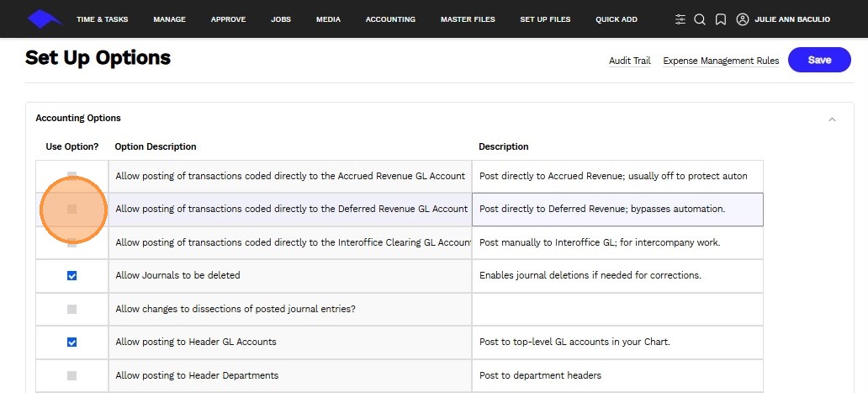
Task: Open the bookmark icon in header
Action: pyautogui.click(x=721, y=19)
